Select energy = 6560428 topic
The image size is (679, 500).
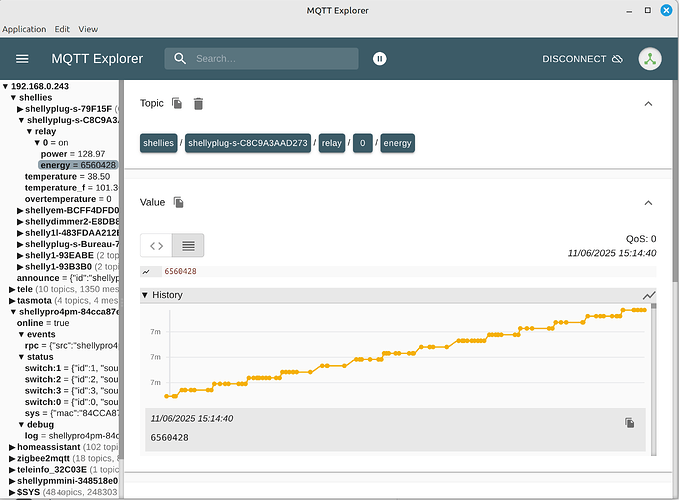[x=78, y=165]
